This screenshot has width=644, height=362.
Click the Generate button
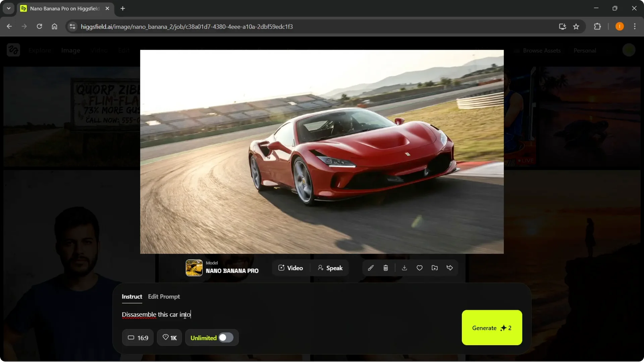click(x=491, y=328)
